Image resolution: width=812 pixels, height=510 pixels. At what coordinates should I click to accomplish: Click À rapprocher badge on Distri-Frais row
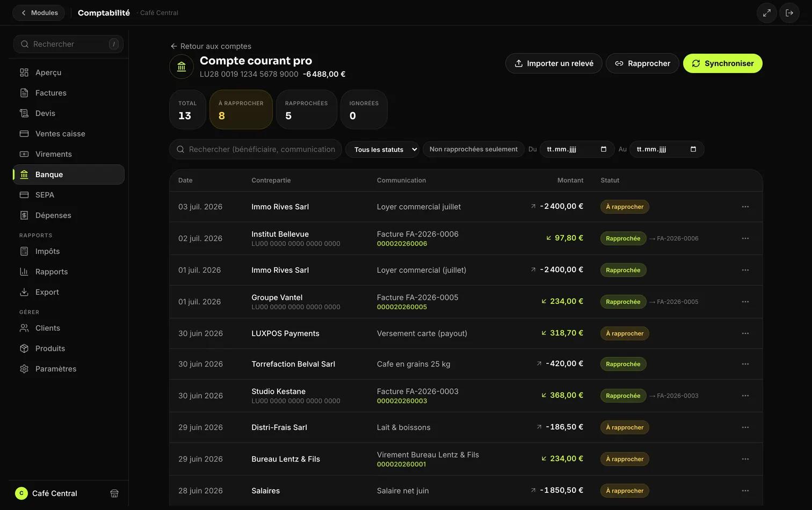point(625,427)
